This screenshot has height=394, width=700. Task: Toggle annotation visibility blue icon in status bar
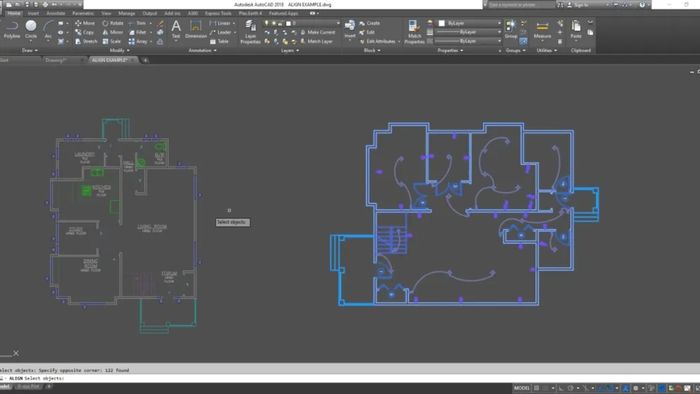pyautogui.click(x=625, y=388)
